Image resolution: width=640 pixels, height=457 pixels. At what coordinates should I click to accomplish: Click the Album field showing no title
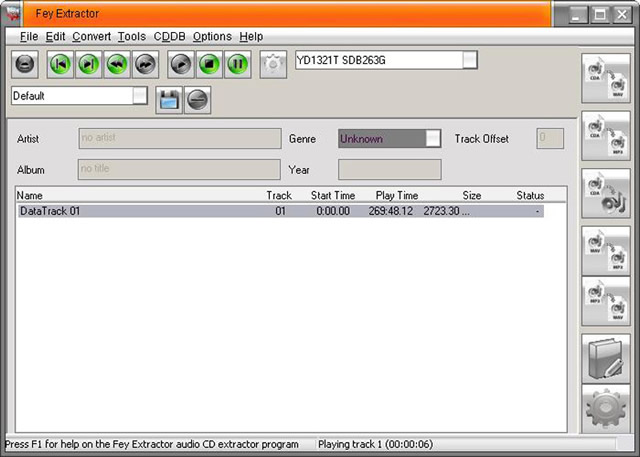click(x=179, y=169)
